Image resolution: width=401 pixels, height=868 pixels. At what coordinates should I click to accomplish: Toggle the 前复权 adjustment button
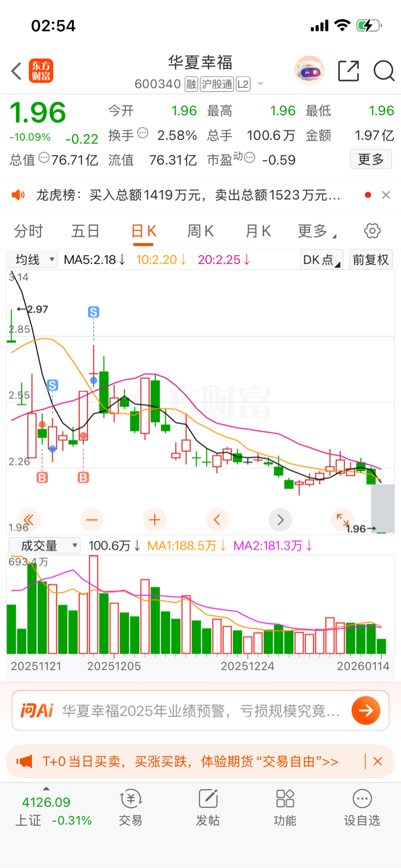371,259
